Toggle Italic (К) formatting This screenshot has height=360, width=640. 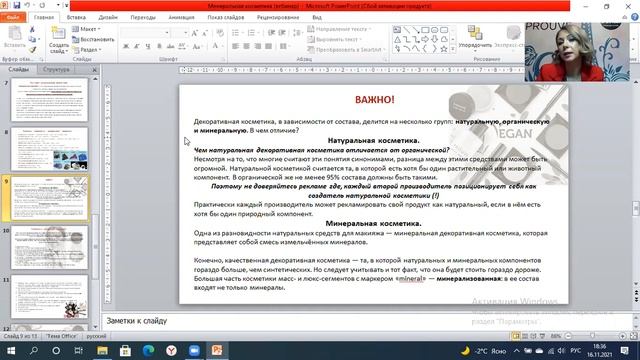(x=137, y=47)
